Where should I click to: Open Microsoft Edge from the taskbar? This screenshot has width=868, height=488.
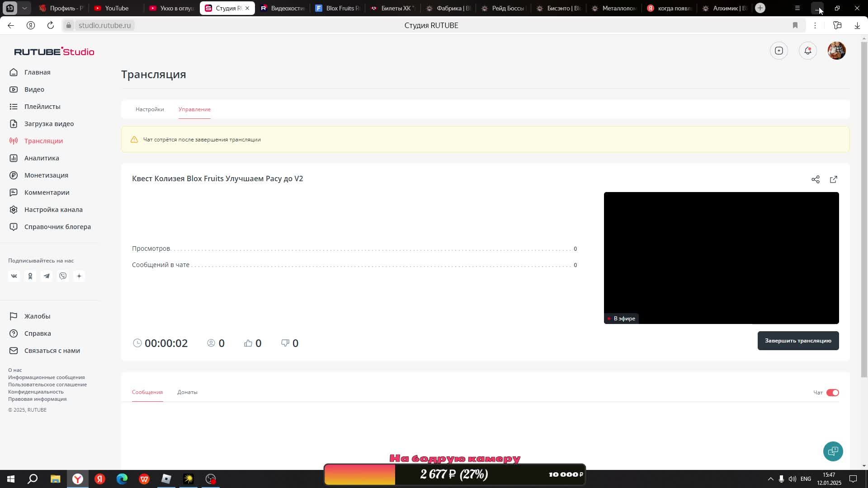pyautogui.click(x=122, y=479)
